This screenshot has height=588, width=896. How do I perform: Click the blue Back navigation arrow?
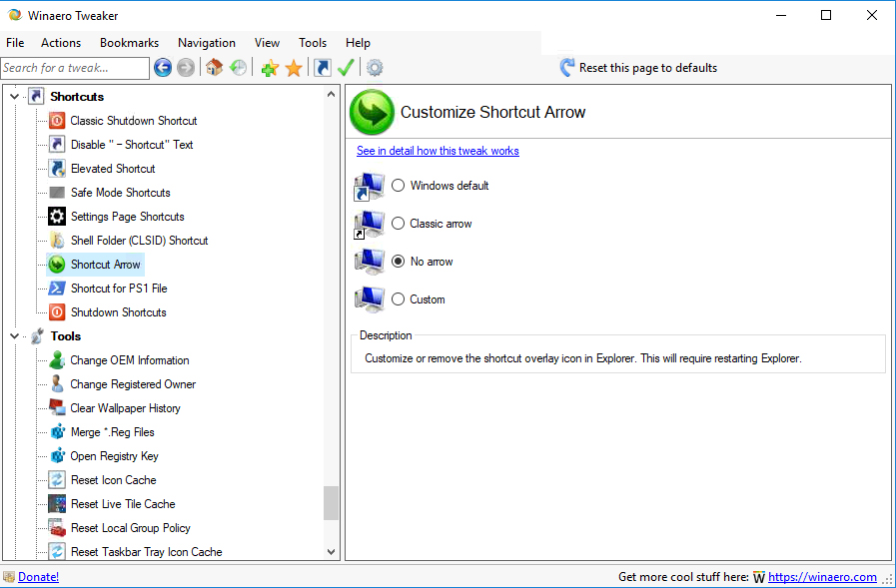[x=163, y=68]
